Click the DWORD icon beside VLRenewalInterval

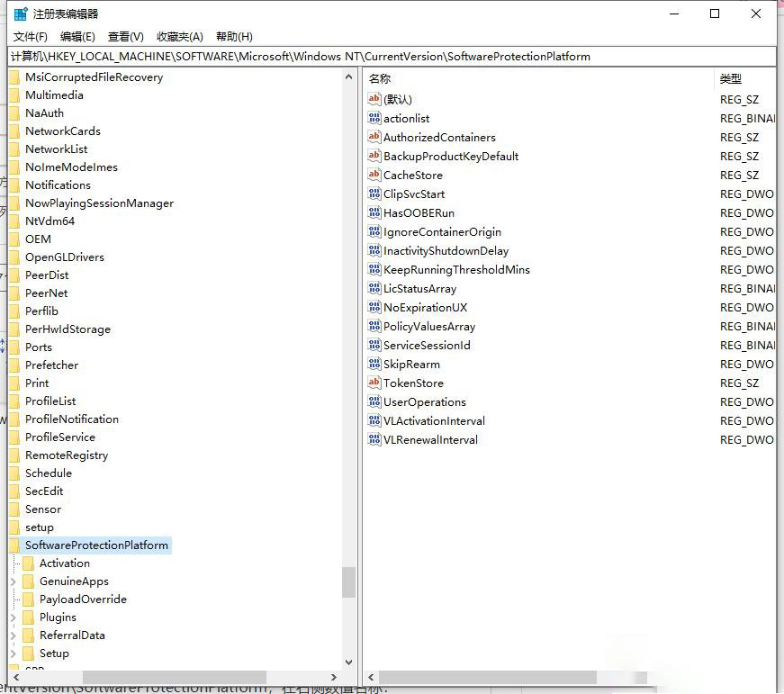point(374,439)
